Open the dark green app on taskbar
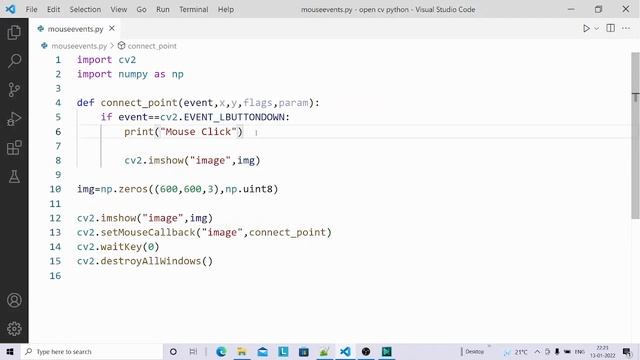 pyautogui.click(x=387, y=351)
